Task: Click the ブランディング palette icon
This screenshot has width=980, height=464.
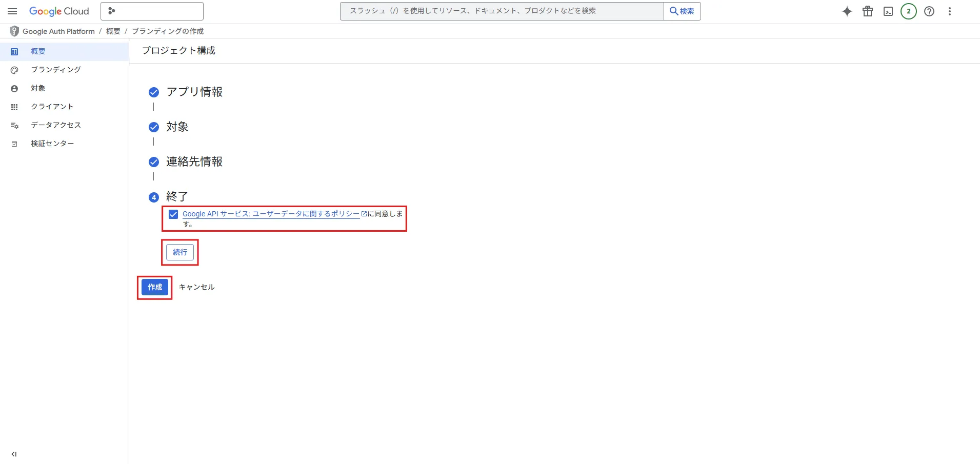Action: pyautogui.click(x=14, y=70)
